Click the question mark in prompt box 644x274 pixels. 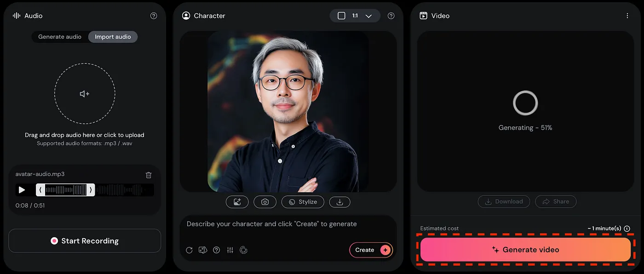(x=216, y=250)
